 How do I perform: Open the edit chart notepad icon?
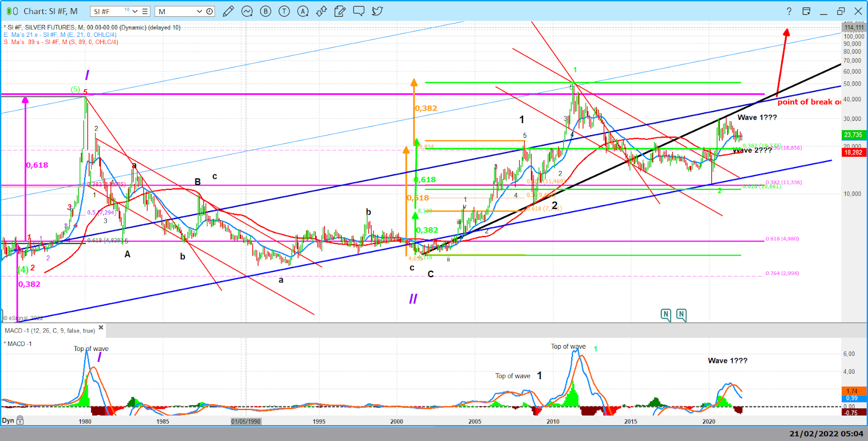pos(340,11)
